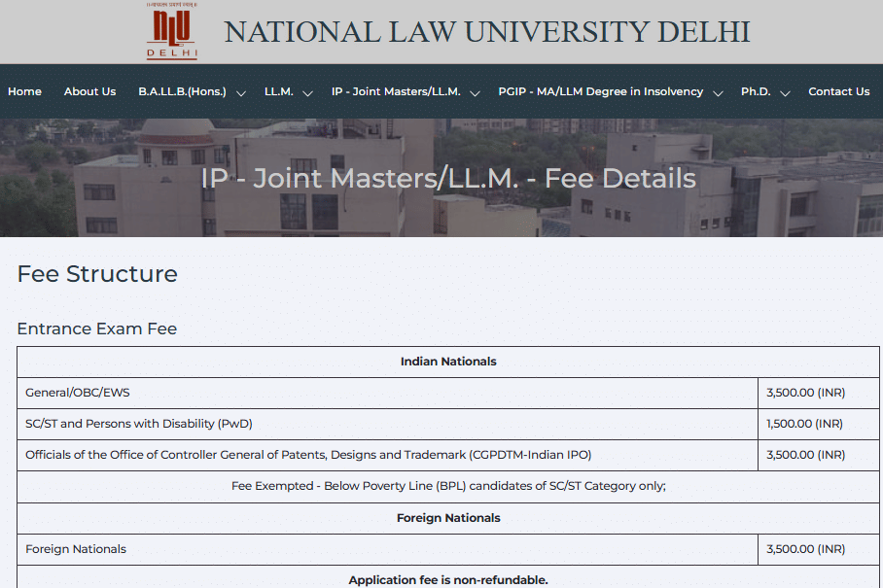
Task: Open the B.A.LL.B.(Hons.) menu
Action: [x=182, y=91]
